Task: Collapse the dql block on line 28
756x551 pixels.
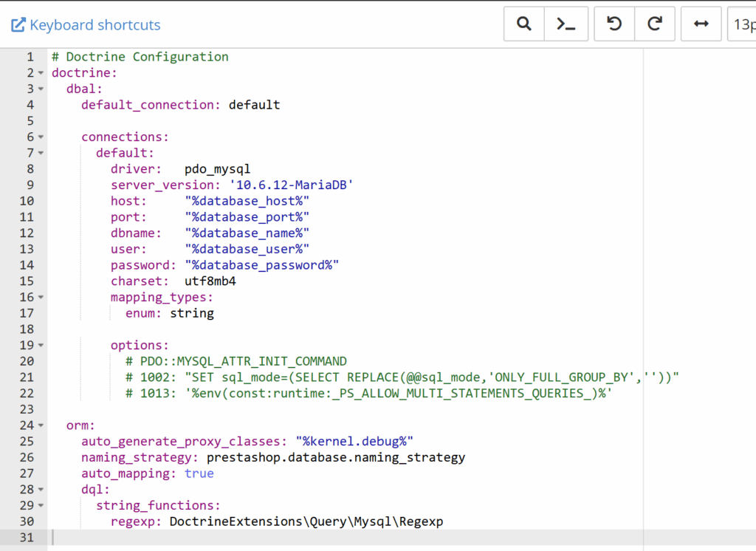Action: tap(41, 490)
